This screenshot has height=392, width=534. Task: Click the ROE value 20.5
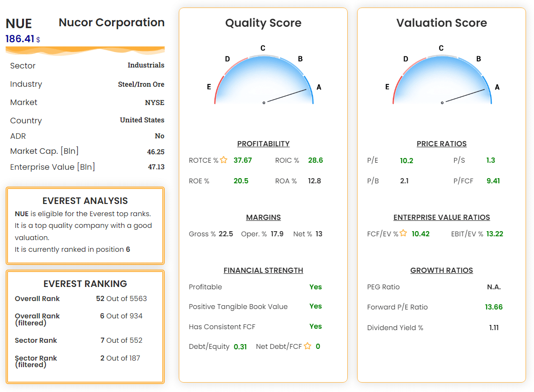tap(241, 181)
